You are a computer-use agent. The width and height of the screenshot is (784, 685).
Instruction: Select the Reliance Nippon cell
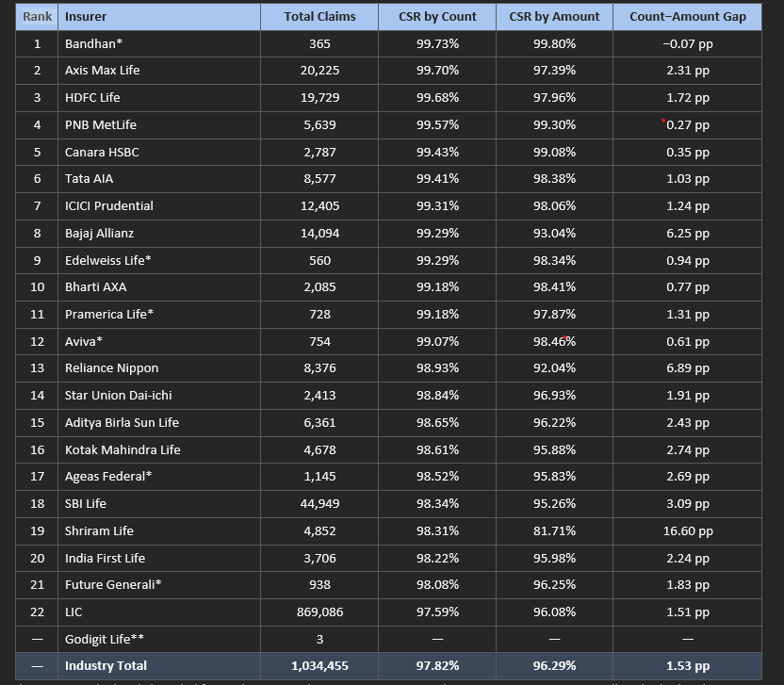coord(159,368)
